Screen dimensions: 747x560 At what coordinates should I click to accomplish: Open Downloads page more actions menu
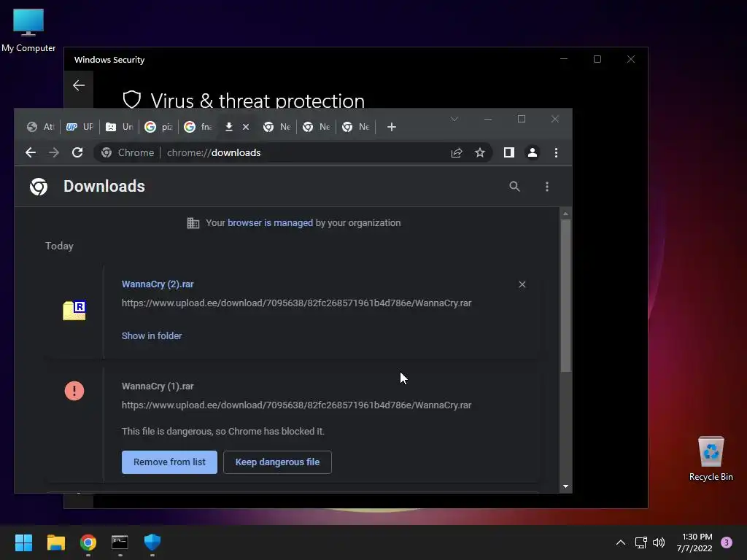pyautogui.click(x=547, y=186)
